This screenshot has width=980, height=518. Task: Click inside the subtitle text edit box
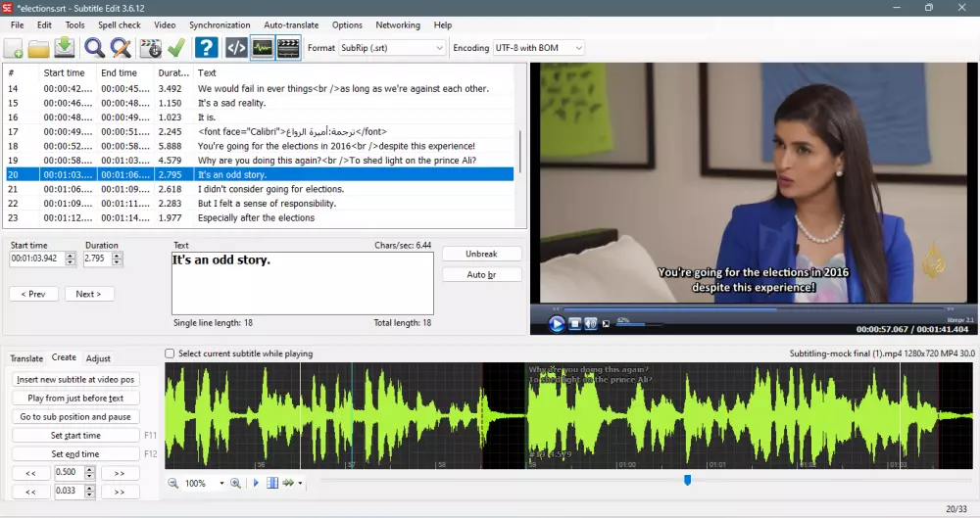(303, 283)
